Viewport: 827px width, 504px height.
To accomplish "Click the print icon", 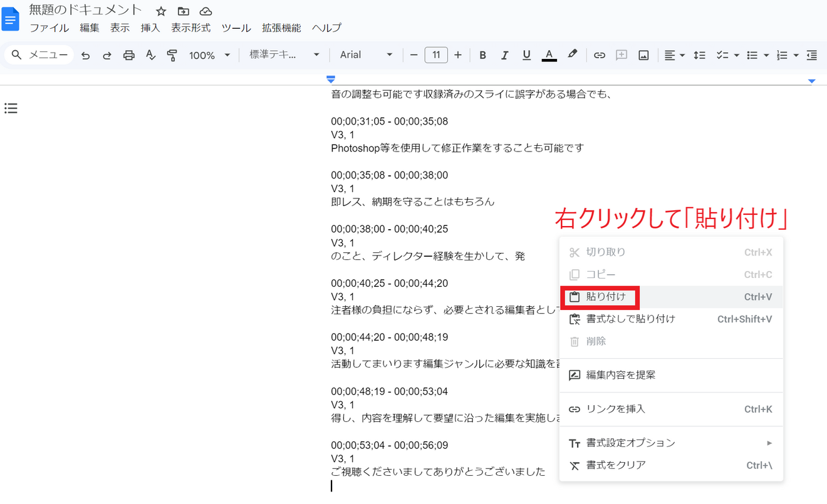I will (x=129, y=55).
